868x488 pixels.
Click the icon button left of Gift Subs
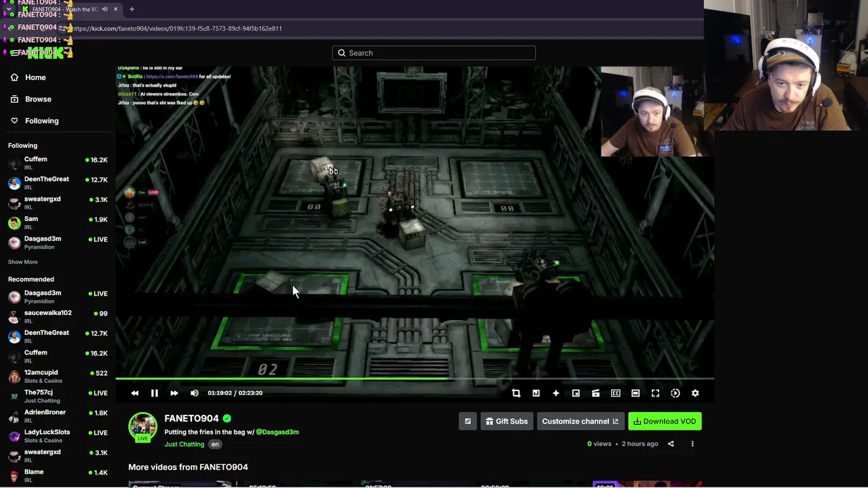468,422
